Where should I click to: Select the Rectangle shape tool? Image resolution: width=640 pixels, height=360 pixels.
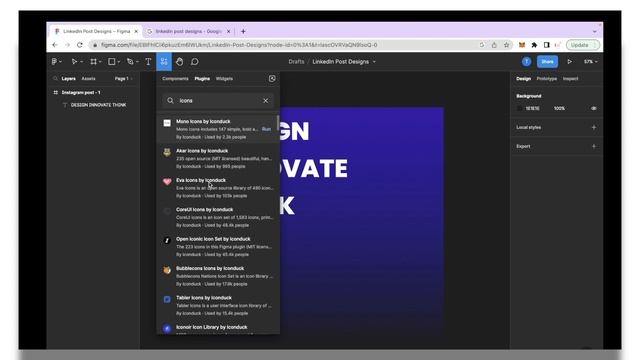[111, 62]
